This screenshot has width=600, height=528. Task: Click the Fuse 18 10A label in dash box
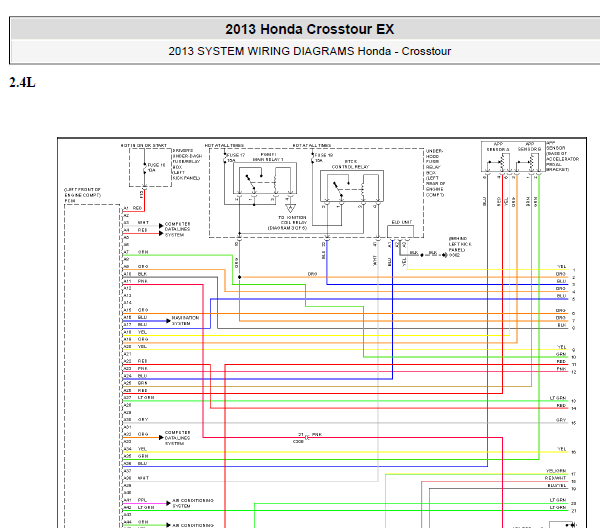point(156,167)
